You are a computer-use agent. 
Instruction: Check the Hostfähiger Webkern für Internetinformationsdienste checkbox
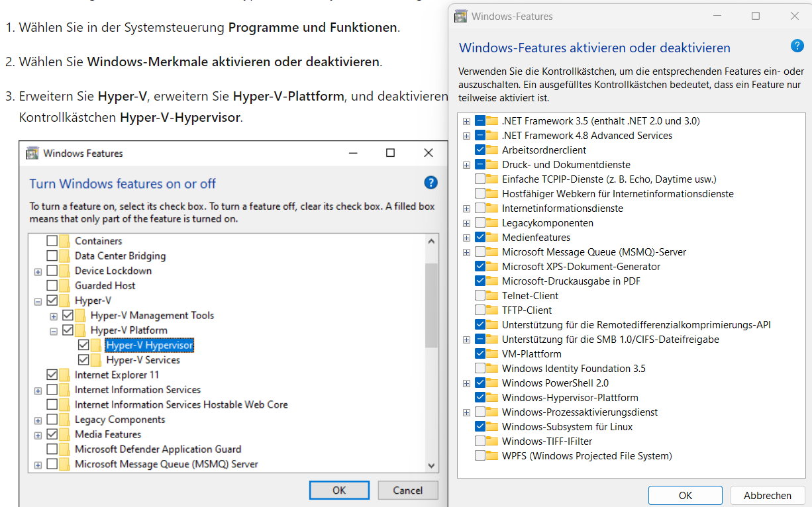pyautogui.click(x=480, y=193)
